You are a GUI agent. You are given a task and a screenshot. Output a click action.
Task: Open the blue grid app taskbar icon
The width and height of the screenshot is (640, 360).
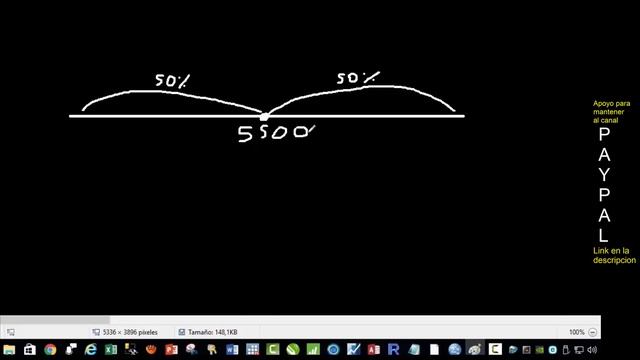pos(252,350)
